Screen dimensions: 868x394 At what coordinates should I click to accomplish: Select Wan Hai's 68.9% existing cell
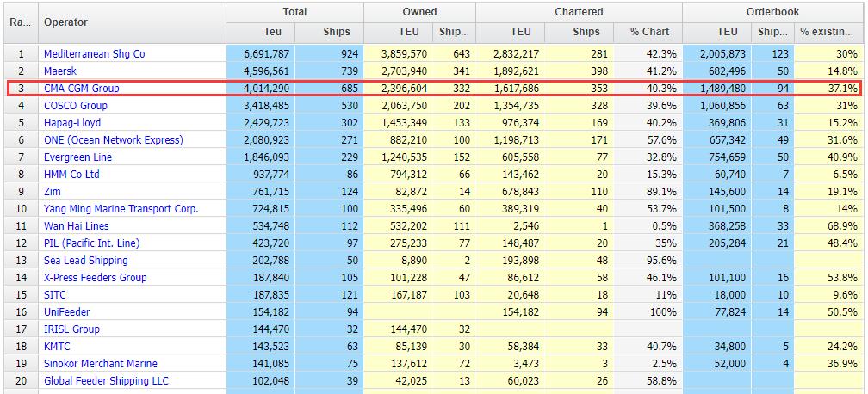coord(828,225)
